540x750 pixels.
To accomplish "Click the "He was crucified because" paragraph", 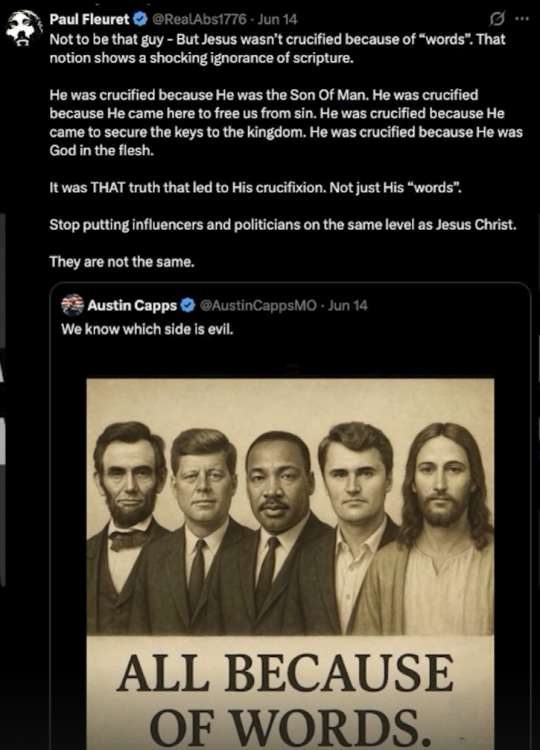I will [x=286, y=123].
